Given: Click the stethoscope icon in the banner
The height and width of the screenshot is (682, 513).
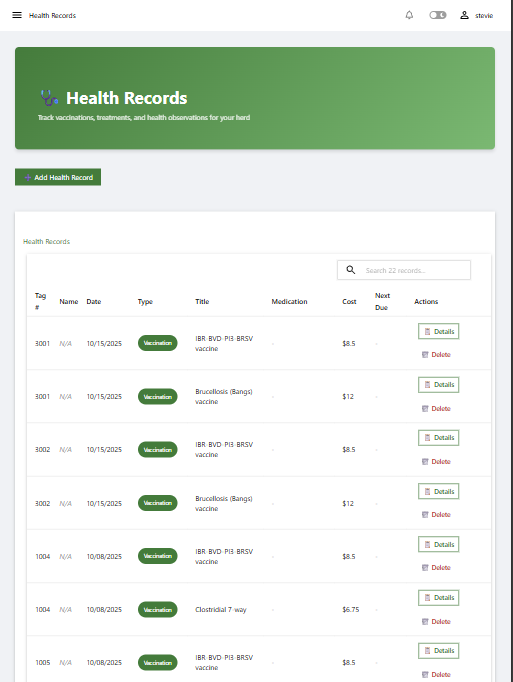Looking at the screenshot, I should click(49, 98).
